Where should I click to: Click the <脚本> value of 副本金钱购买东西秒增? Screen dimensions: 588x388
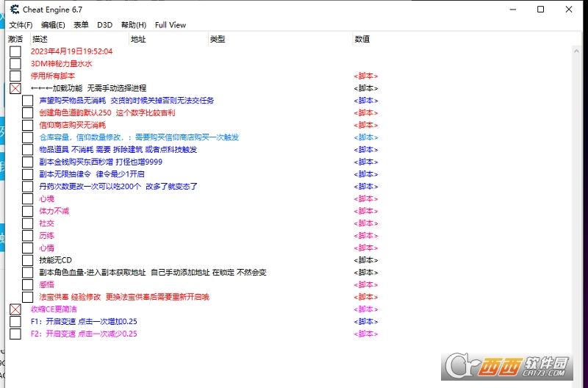click(365, 162)
